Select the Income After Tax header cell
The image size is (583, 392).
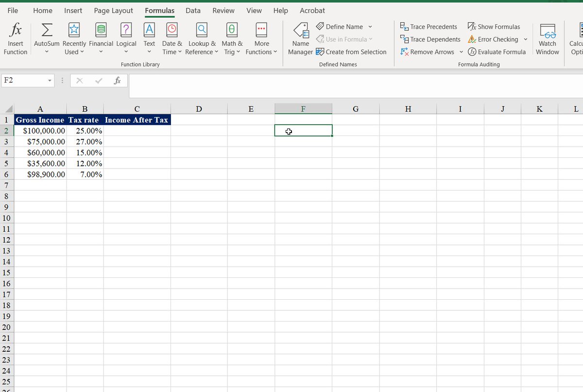pyautogui.click(x=137, y=119)
